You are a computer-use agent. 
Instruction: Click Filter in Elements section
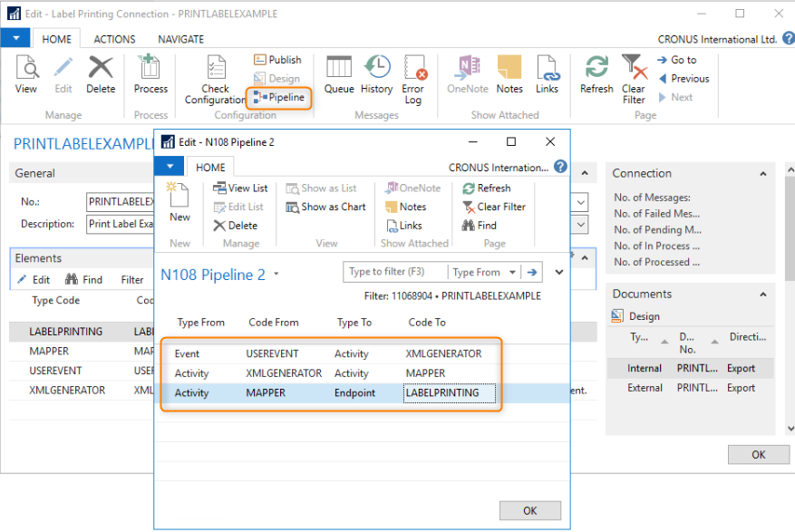point(132,280)
